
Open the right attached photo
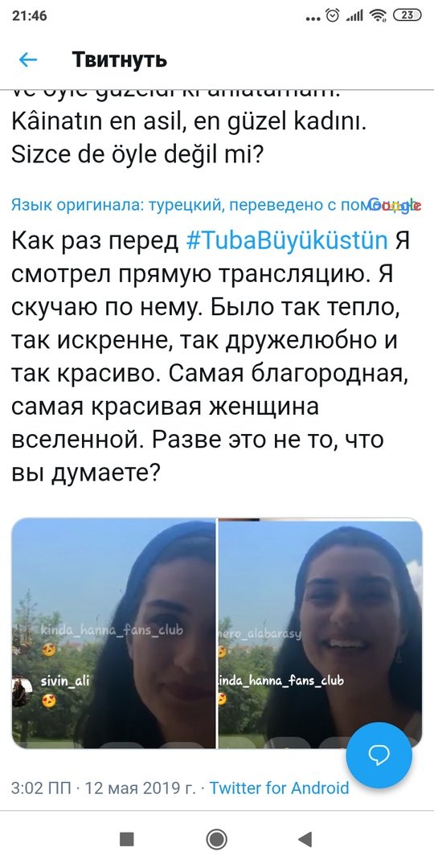pos(321,634)
